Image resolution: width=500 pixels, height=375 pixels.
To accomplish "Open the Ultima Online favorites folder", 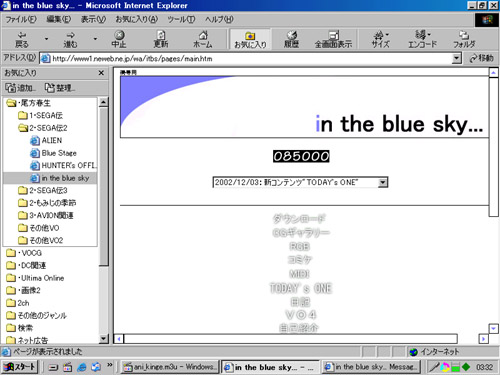I will tap(35, 278).
